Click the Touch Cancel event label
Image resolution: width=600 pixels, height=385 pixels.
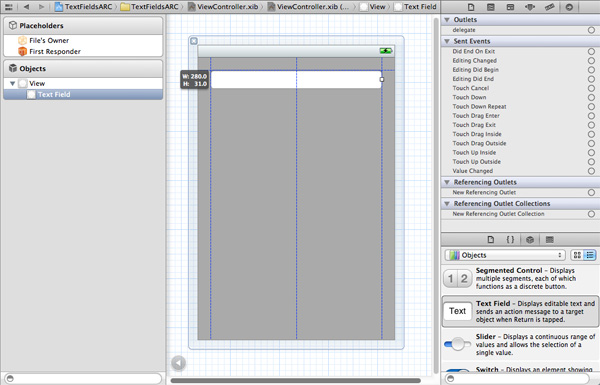pyautogui.click(x=471, y=88)
